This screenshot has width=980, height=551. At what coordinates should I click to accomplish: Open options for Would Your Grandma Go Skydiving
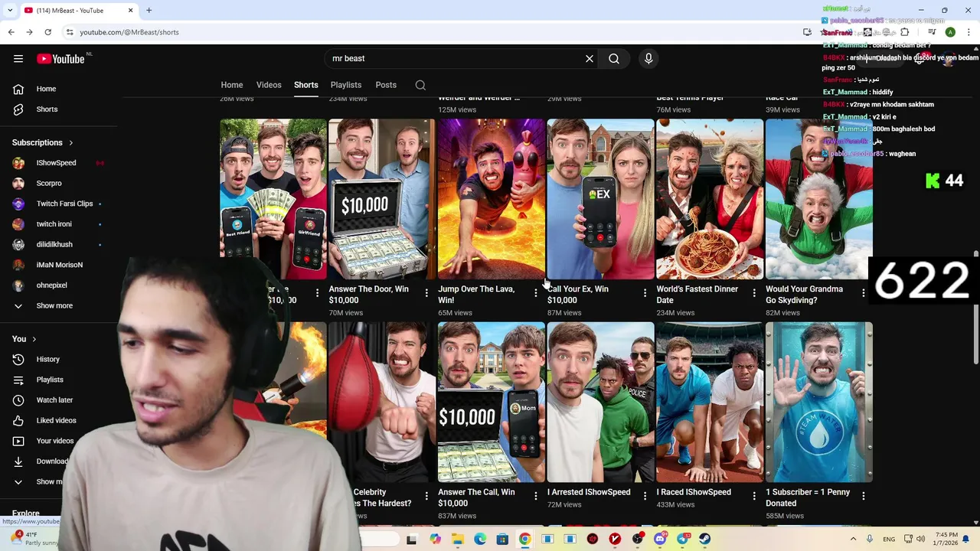[864, 293]
